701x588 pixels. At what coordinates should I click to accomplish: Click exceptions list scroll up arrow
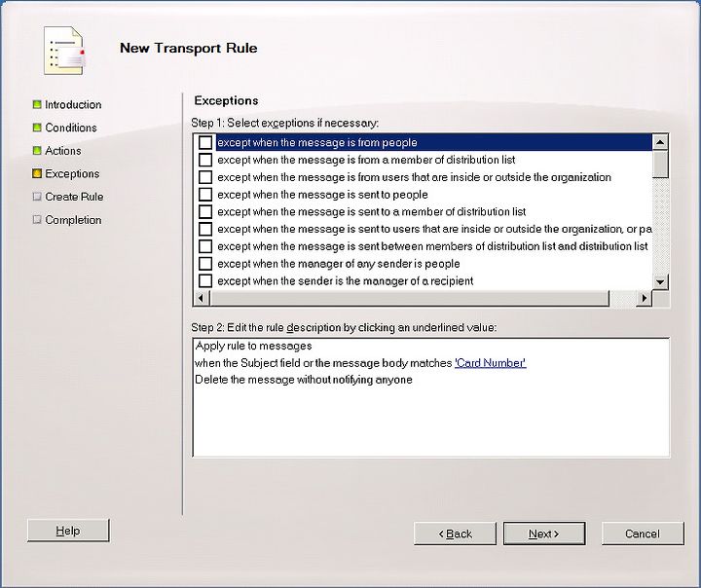click(660, 143)
